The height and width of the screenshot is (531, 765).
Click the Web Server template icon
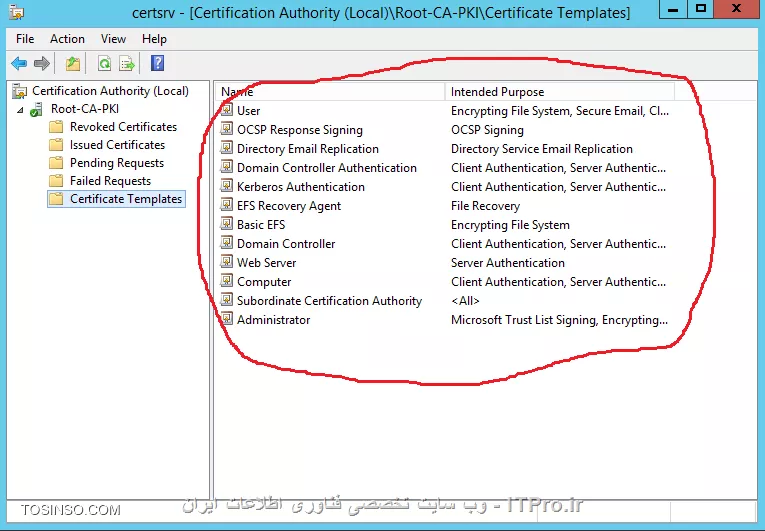226,263
